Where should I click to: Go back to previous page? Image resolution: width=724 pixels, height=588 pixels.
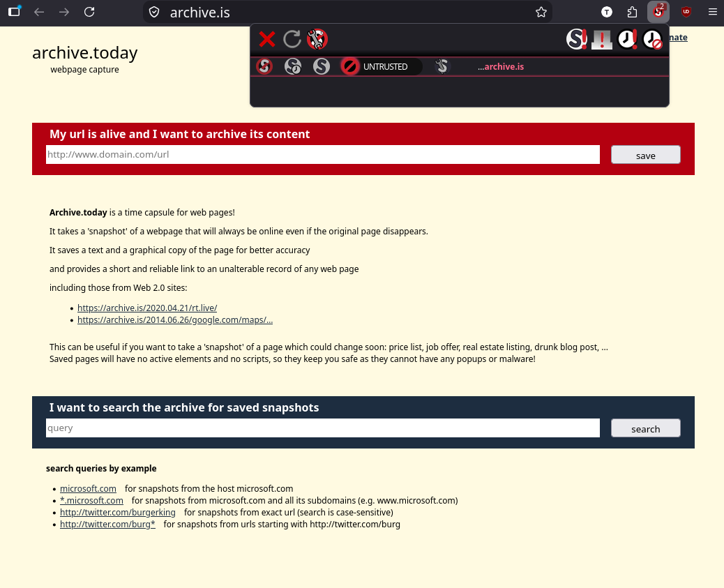pos(39,12)
